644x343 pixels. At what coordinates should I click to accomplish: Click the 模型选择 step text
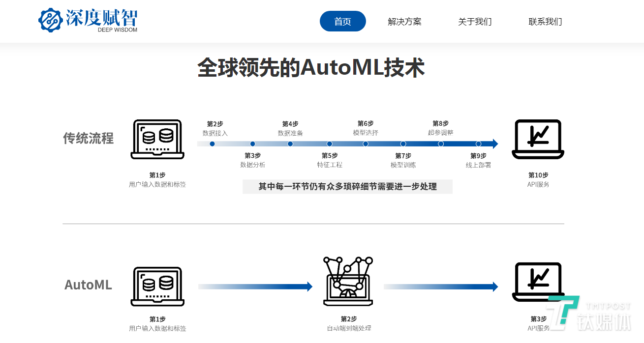click(366, 133)
